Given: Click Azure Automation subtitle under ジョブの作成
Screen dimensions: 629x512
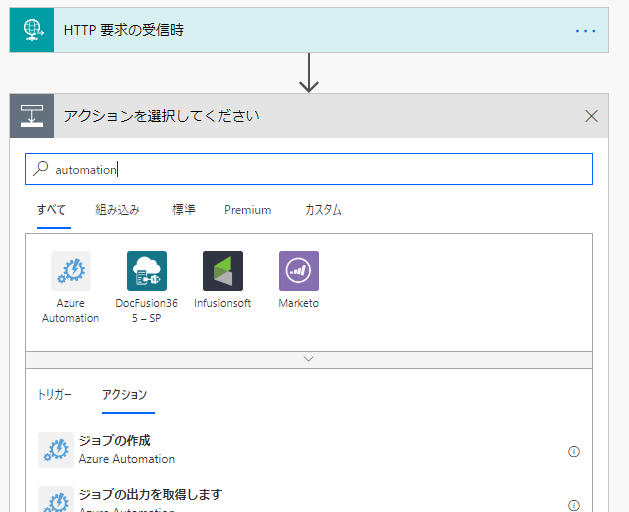Looking at the screenshot, I should pos(127,459).
